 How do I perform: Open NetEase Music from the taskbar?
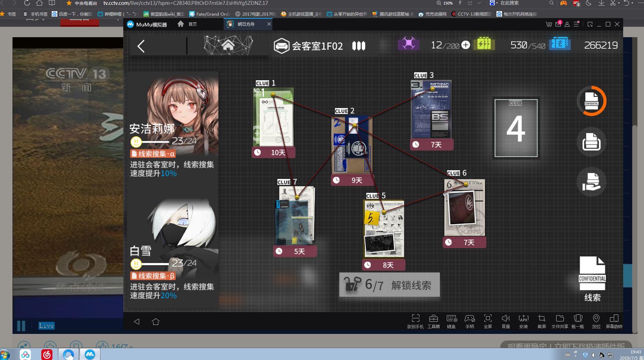coord(47,354)
